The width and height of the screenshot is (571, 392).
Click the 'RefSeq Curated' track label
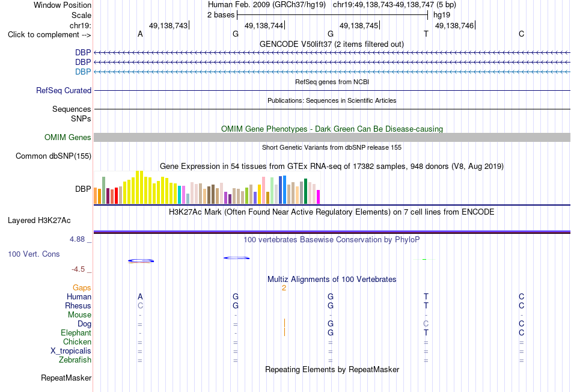(x=64, y=90)
